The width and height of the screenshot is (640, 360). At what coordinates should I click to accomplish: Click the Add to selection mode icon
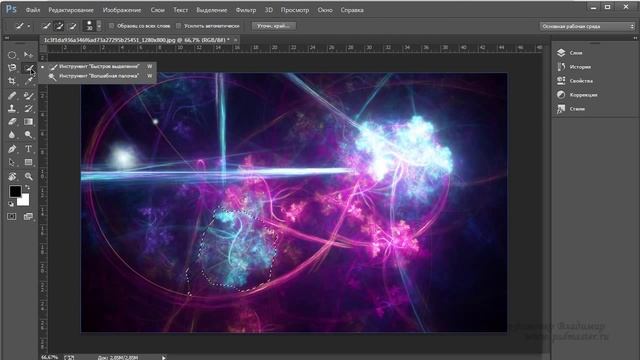click(60, 26)
